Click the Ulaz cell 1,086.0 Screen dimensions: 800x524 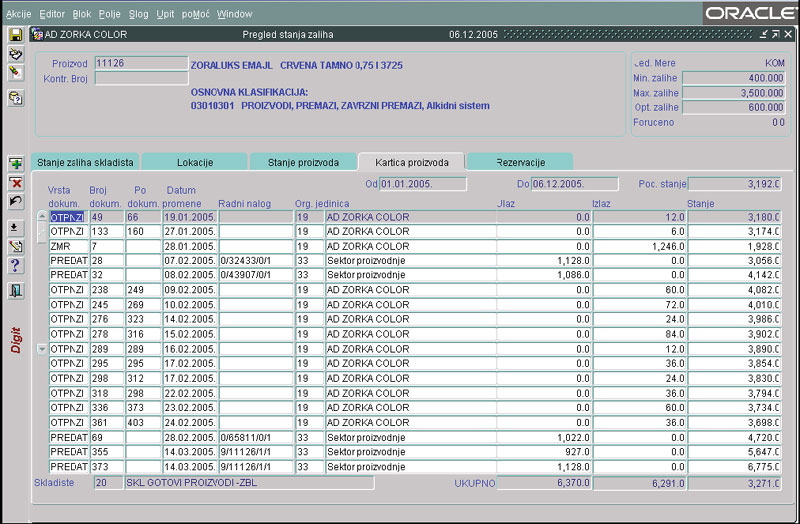tap(544, 275)
